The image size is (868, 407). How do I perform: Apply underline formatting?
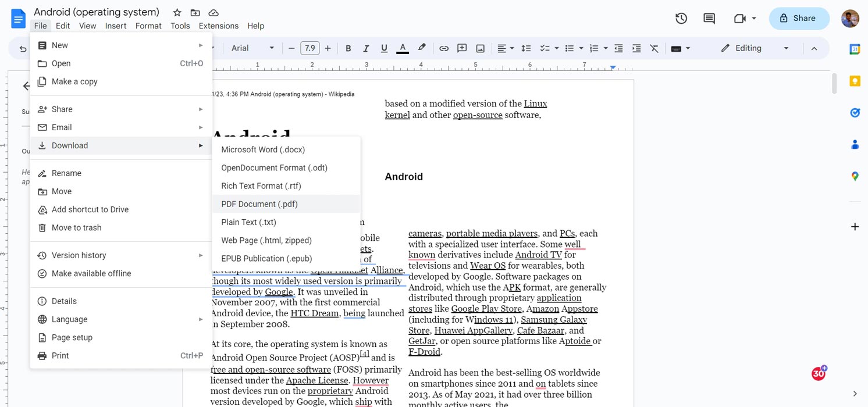pos(384,48)
